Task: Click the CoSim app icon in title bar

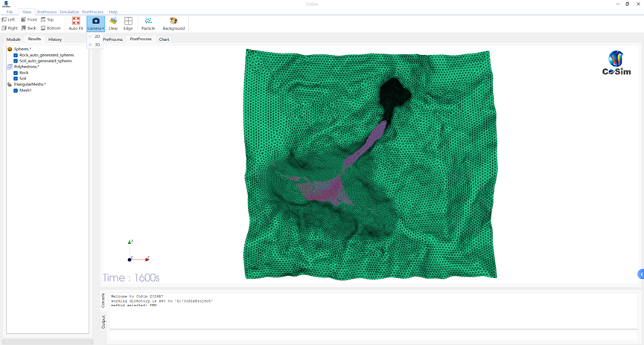Action: click(6, 4)
